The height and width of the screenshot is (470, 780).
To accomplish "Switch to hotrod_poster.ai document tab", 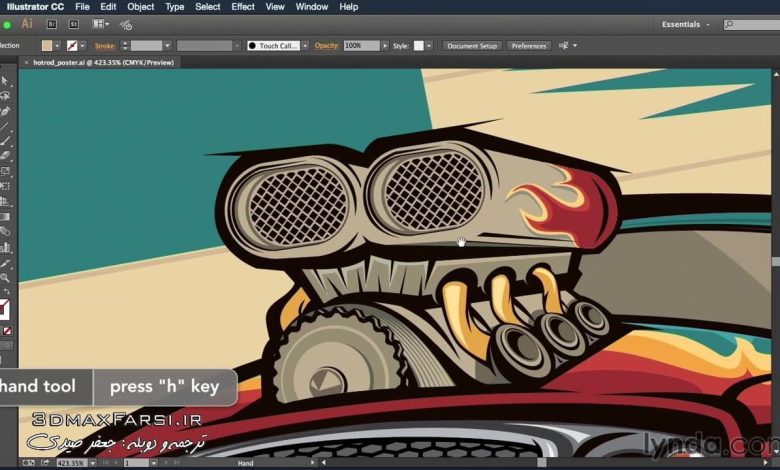I will (x=103, y=63).
